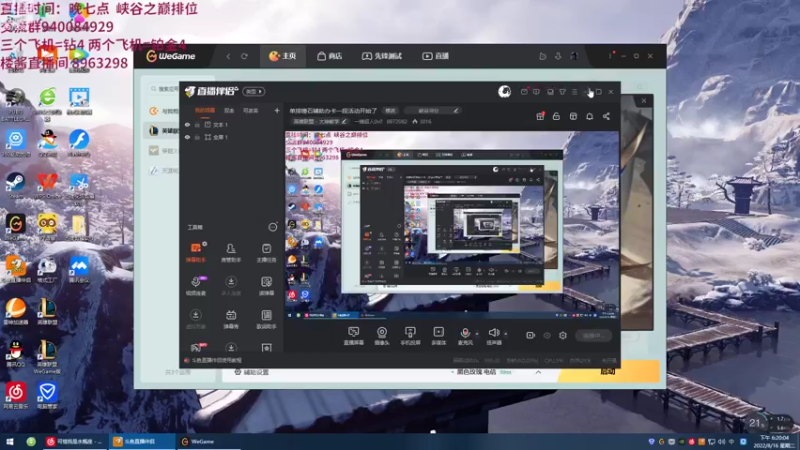Click the download tool in toolbox middle row

coord(231,286)
